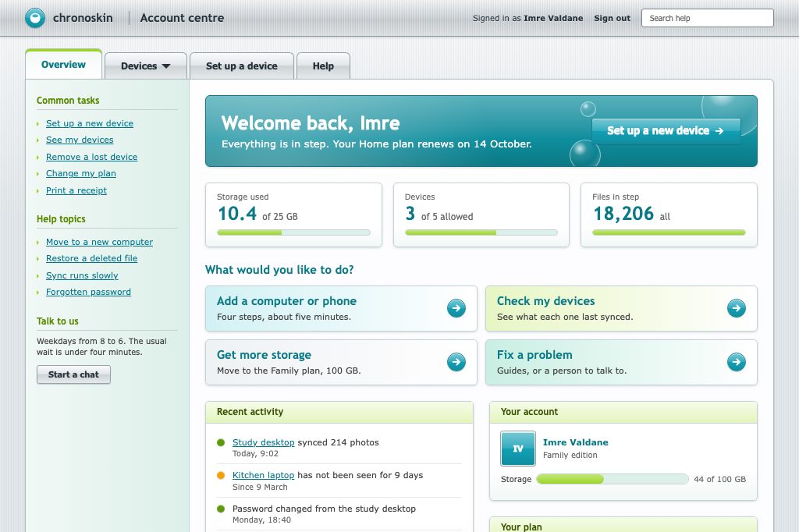
Task: Click the Devices allowed progress bar
Action: pos(481,232)
